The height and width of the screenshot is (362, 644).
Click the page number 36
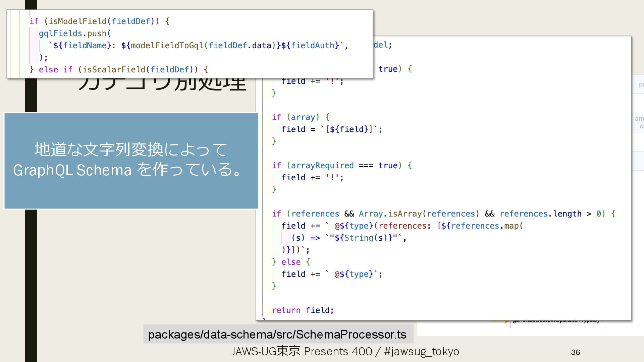pos(575,352)
